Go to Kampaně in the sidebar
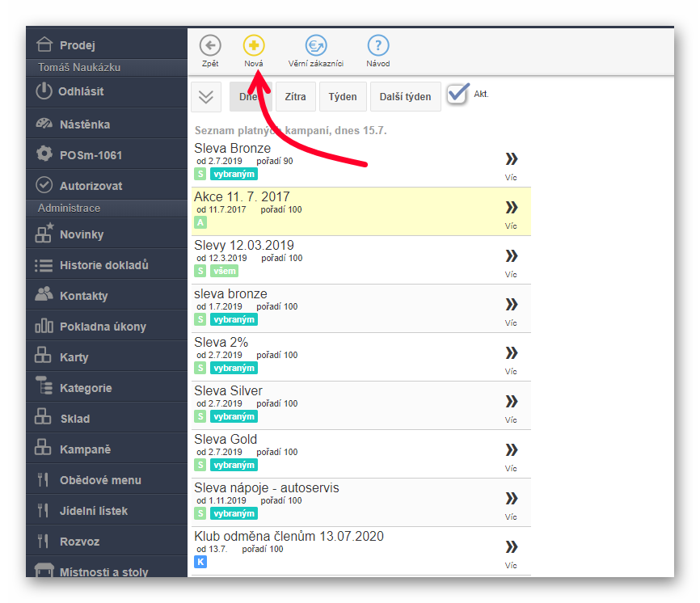 pos(85,449)
